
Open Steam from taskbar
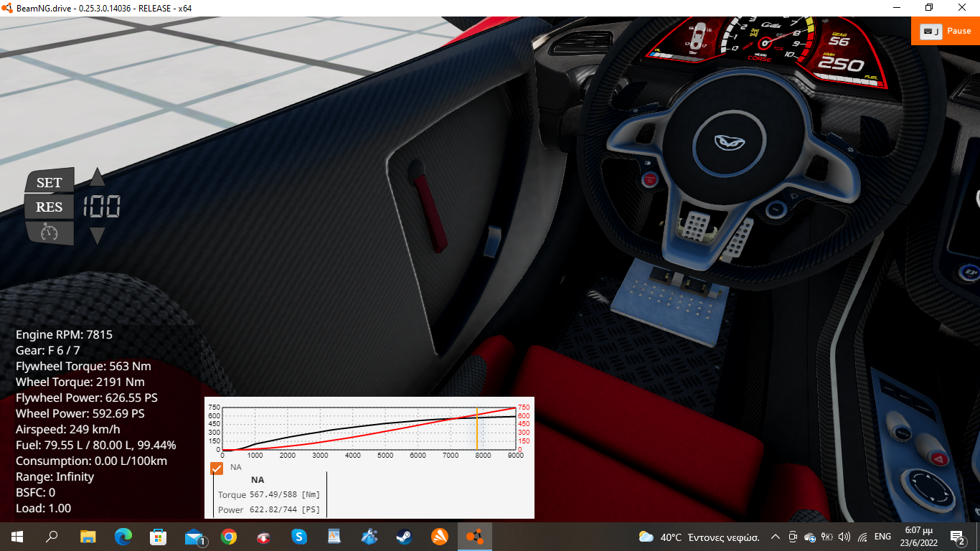pyautogui.click(x=405, y=536)
